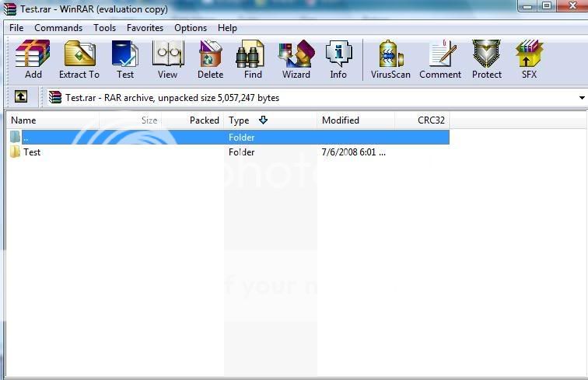588x380 pixels.
Task: Click the yellow Test folder icon
Action: pyautogui.click(x=15, y=152)
